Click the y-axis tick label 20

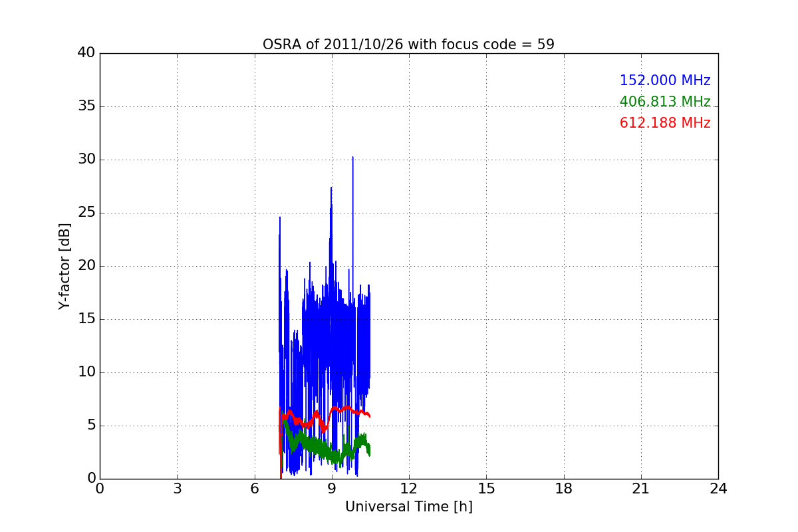coord(86,266)
